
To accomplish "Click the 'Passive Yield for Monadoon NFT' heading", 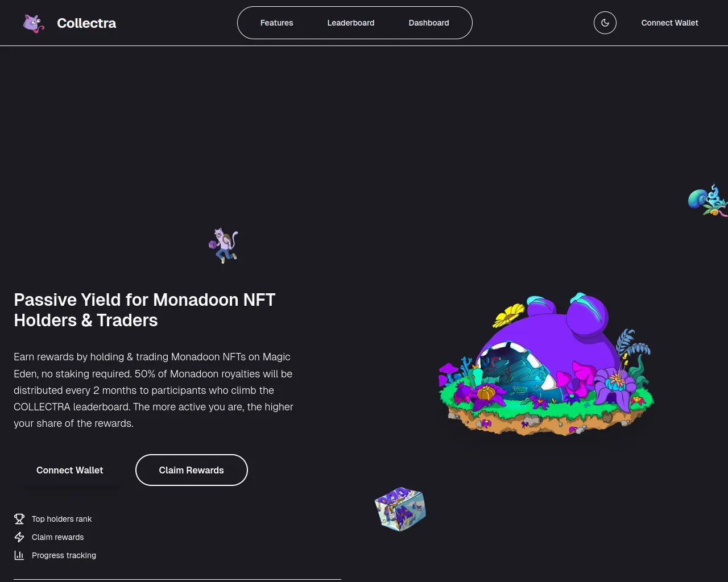I will point(144,310).
